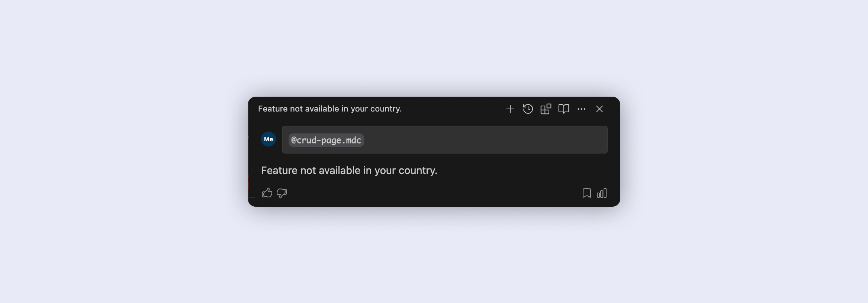Click the panel title "Feature not available" text
The height and width of the screenshot is (303, 868).
coord(330,109)
